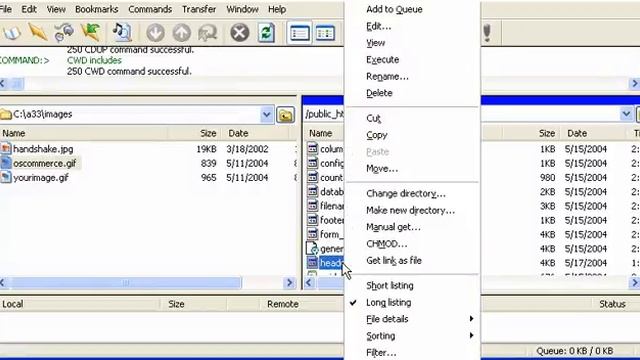Open the remote path dropdown arrow
The height and width of the screenshot is (360, 640).
(626, 114)
